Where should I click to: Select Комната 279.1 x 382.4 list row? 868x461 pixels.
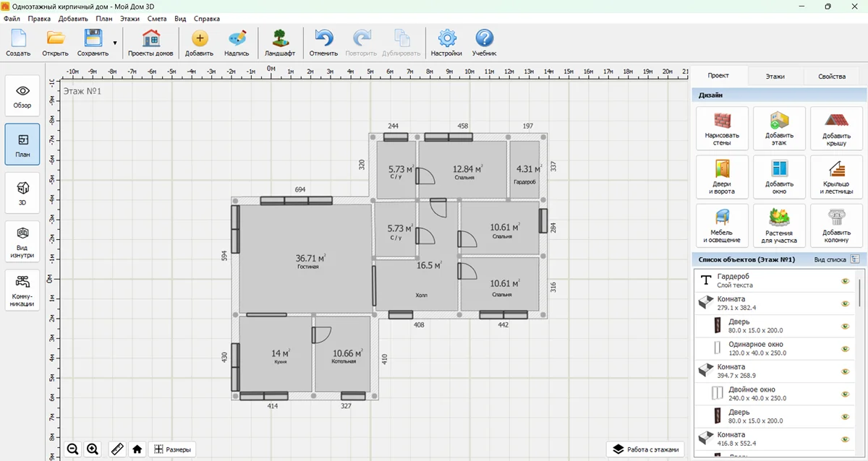[x=775, y=303]
